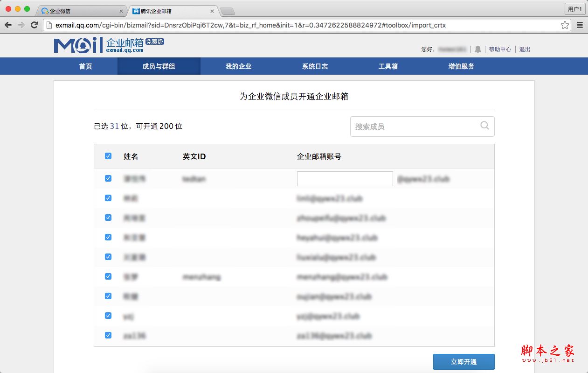Image resolution: width=588 pixels, height=373 pixels.
Task: Click inside the empty email account input field
Action: [x=345, y=178]
